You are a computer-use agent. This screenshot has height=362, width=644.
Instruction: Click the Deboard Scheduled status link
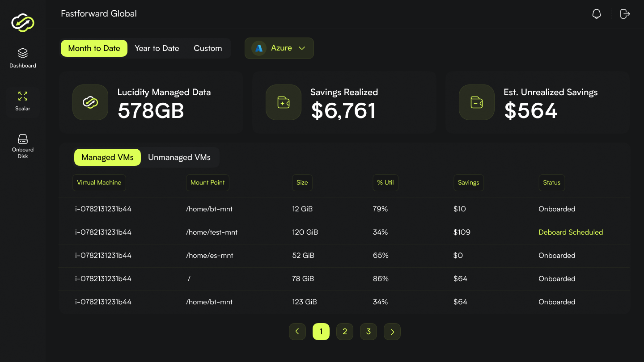click(571, 232)
